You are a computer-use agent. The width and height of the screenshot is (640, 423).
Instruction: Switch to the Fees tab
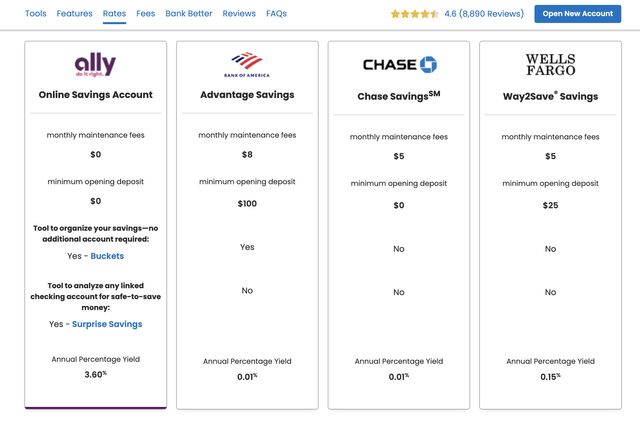point(145,14)
